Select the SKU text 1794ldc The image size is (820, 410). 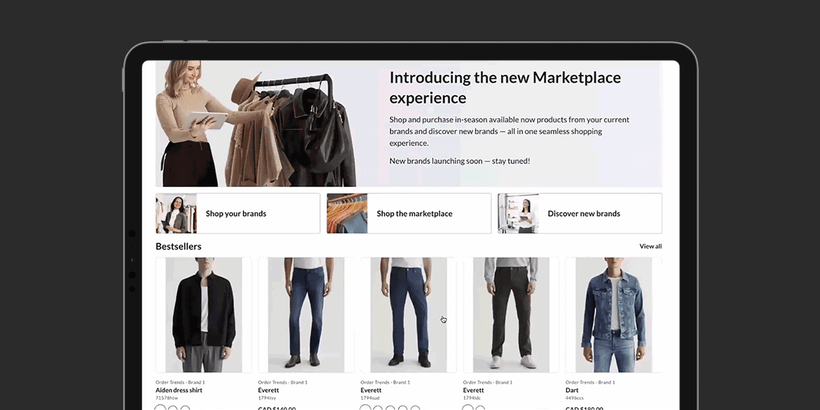[472, 398]
